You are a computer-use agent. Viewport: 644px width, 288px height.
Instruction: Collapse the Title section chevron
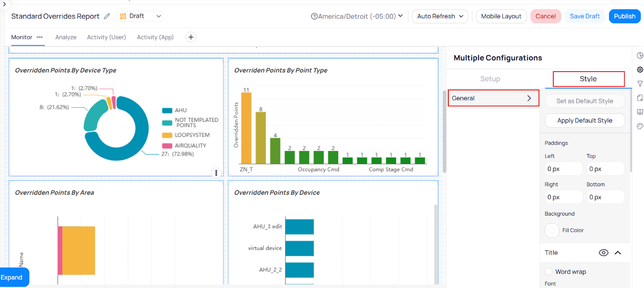tap(618, 253)
